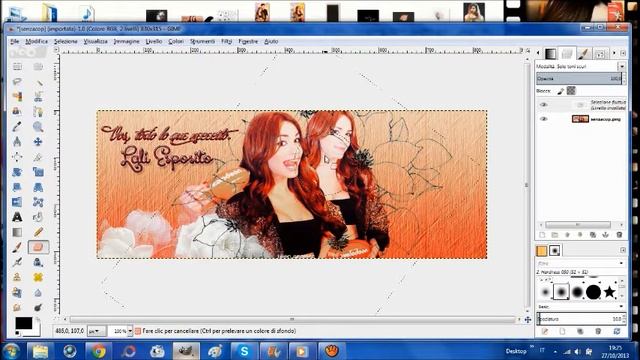Toggle lock pixels brush icon
640x360 pixels.
[x=561, y=91]
